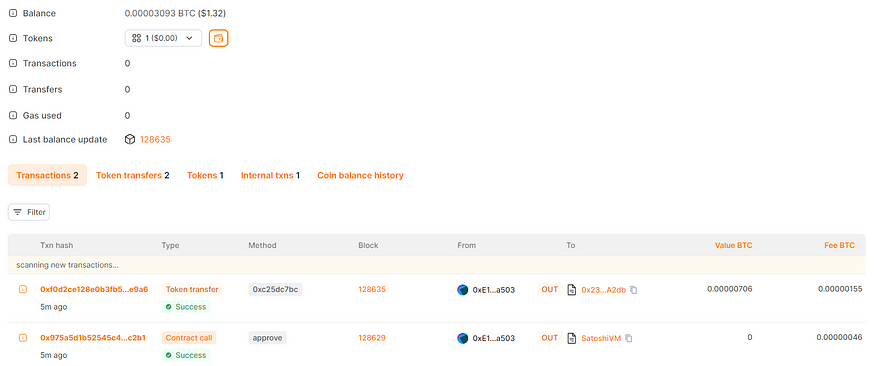Click the 'scanning new transactions...' notice
The height and width of the screenshot is (366, 875).
coord(68,264)
